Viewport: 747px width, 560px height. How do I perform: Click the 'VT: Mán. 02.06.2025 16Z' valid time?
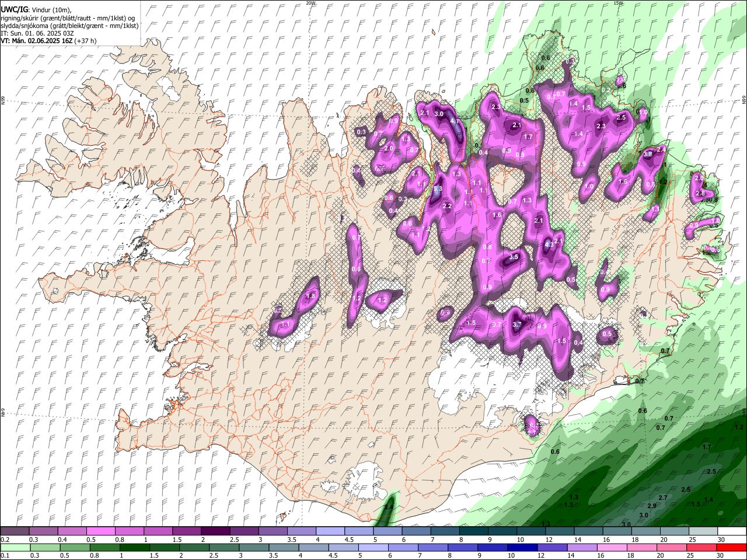36,41
